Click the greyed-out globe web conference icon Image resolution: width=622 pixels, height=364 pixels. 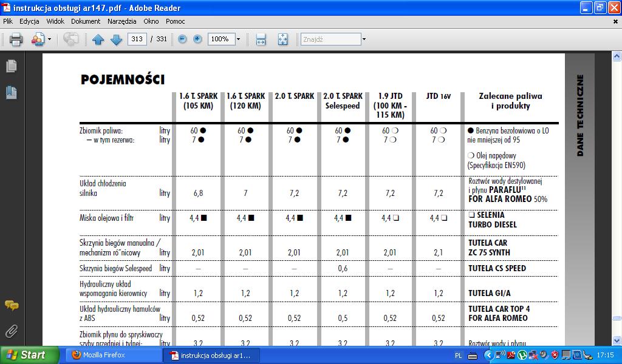(x=70, y=39)
